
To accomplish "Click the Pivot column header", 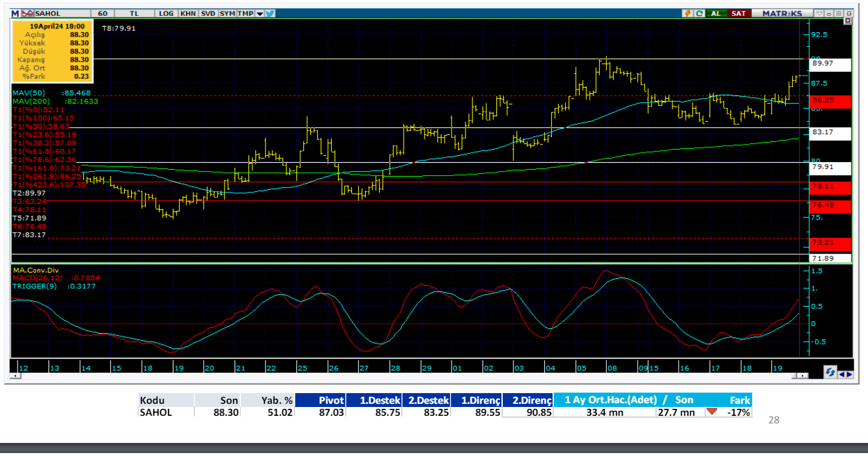I will tap(320, 400).
